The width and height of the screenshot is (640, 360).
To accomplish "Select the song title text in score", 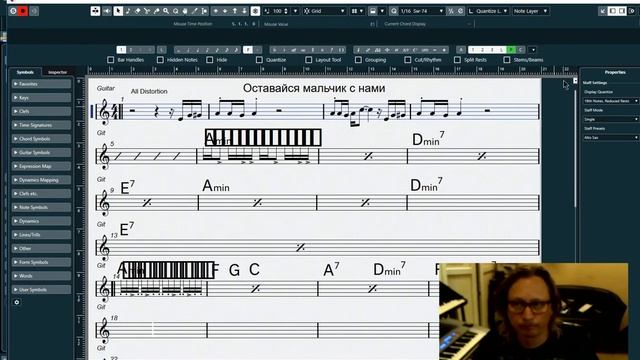I will tap(314, 88).
